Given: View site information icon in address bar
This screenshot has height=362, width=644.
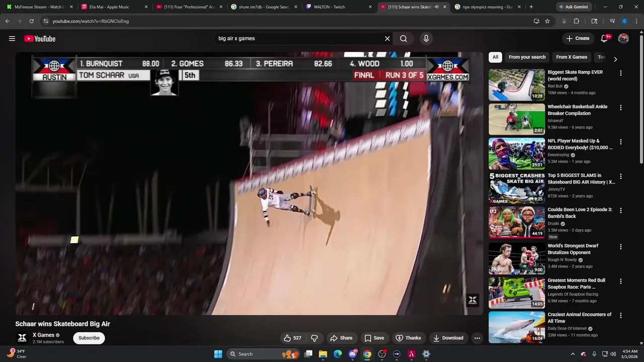Looking at the screenshot, I should [x=45, y=21].
